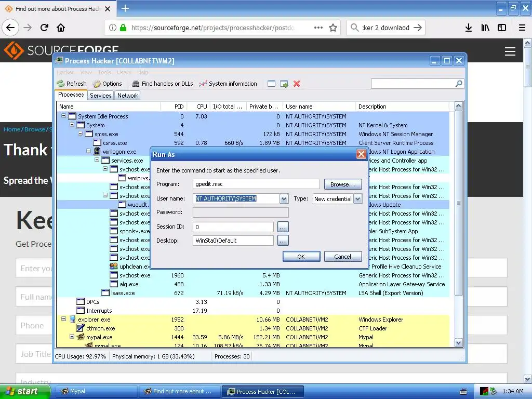Image resolution: width=532 pixels, height=399 pixels.
Task: Click the Browse... button in Run As
Action: 343,184
